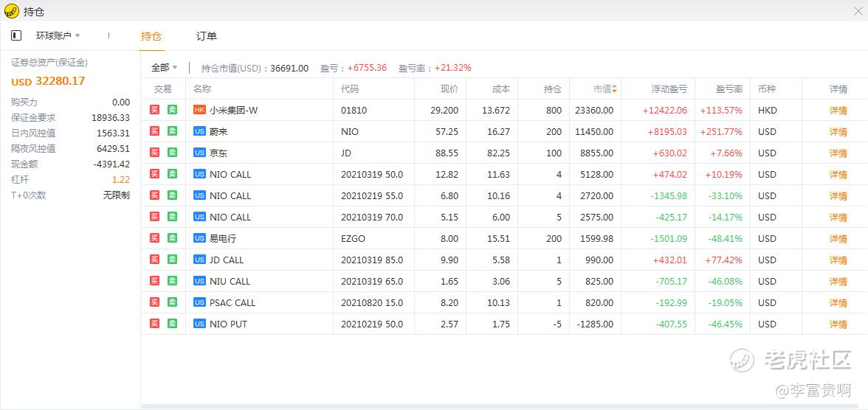Click the 易电行 name cell
The image size is (868, 410).
(223, 238)
